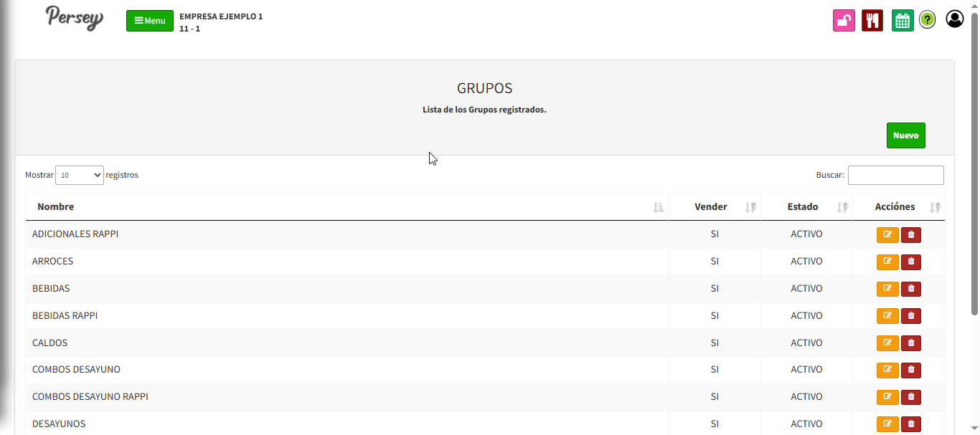Click the pink unlock padlock icon
Viewport: 980px width, 435px height.
point(844,20)
